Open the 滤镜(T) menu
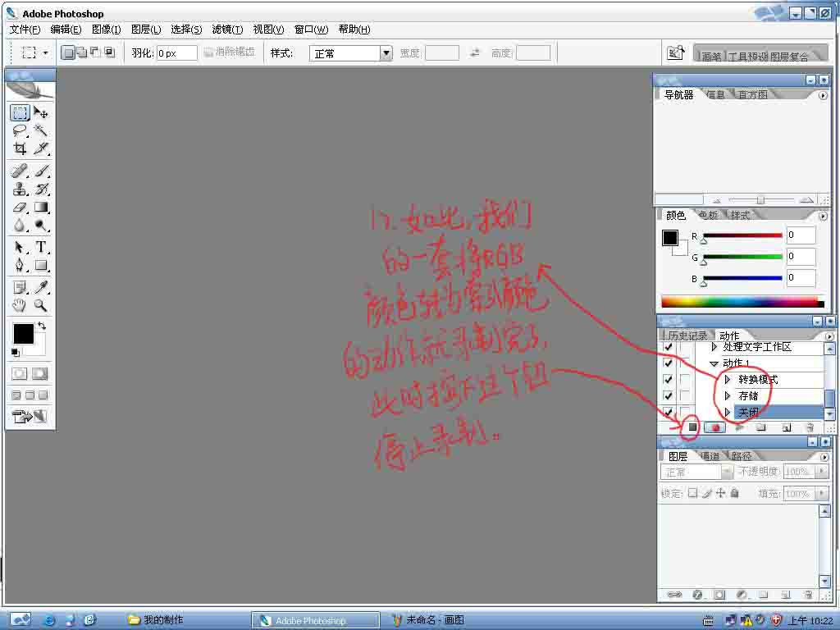The width and height of the screenshot is (840, 630). click(x=227, y=30)
